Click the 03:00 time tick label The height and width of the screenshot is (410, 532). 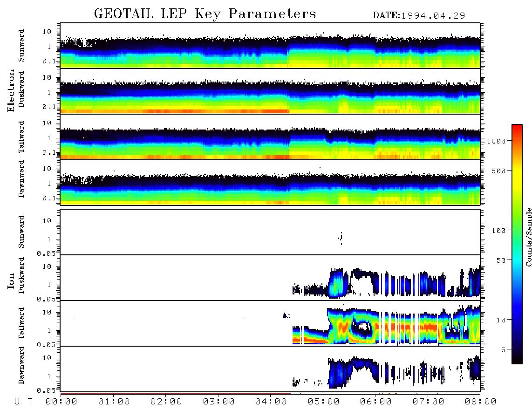pos(219,402)
